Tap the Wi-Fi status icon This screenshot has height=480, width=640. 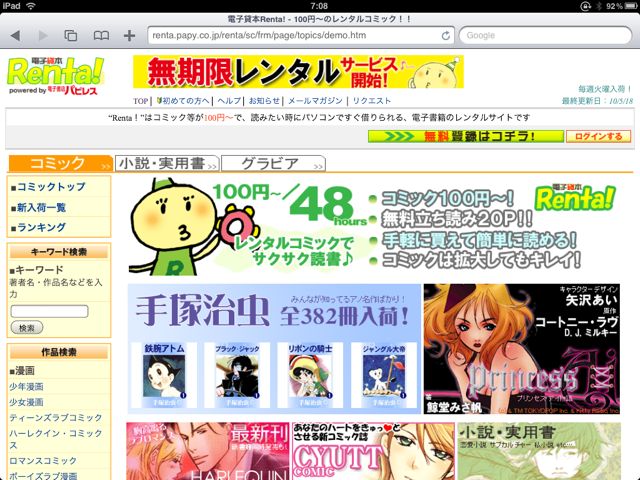pyautogui.click(x=30, y=6)
